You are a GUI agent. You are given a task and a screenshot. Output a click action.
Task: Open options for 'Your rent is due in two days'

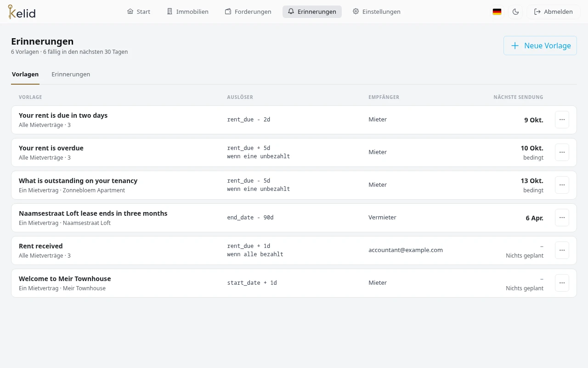pyautogui.click(x=562, y=120)
